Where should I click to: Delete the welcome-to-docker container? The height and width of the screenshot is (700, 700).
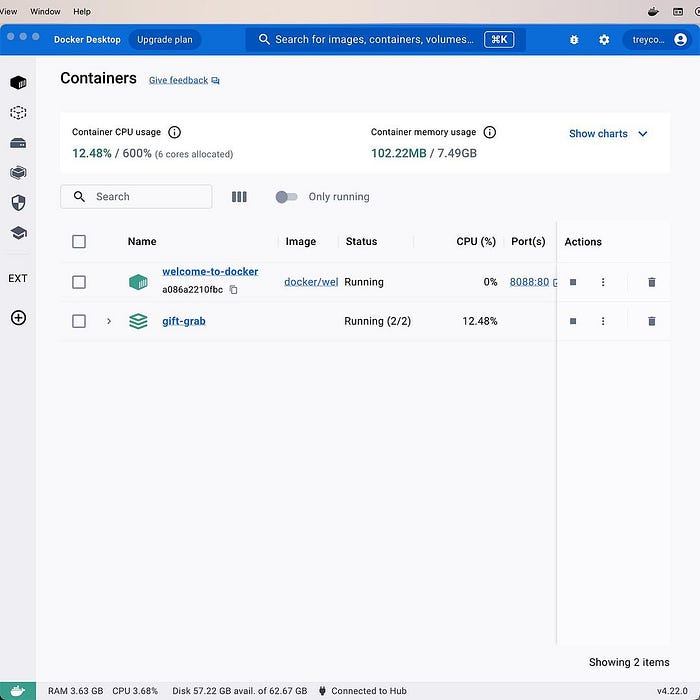click(652, 282)
